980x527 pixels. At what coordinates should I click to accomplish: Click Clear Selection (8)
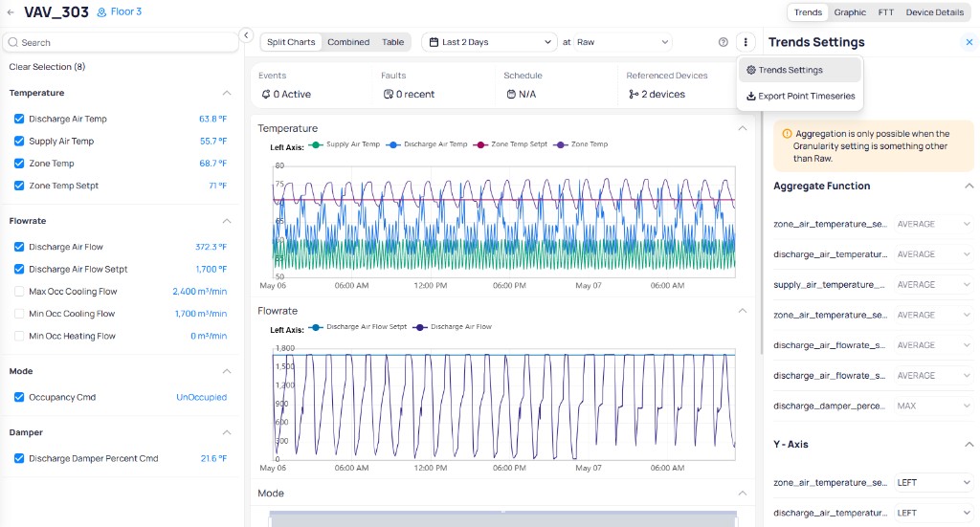click(47, 67)
